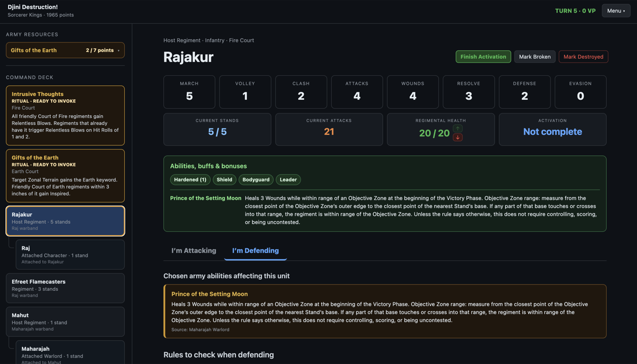The width and height of the screenshot is (637, 364).
Task: Select the Bodyguard ability chip
Action: 256,180
